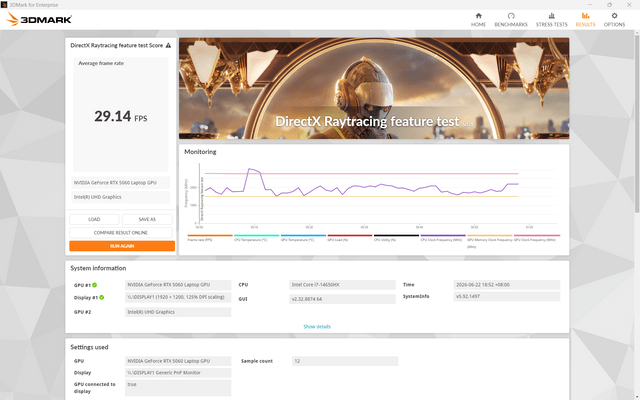This screenshot has height=400, width=640.
Task: Click the green check beside Display #1
Action: (x=102, y=297)
